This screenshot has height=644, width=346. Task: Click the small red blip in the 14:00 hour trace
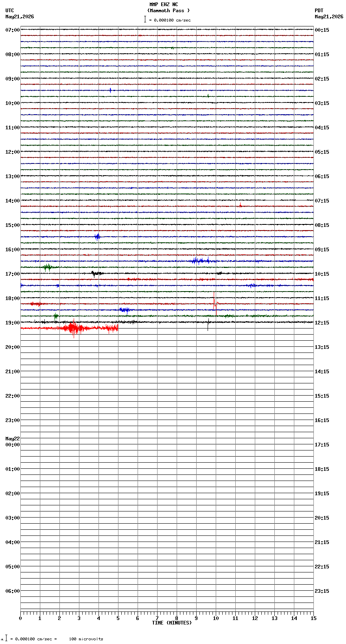[240, 205]
